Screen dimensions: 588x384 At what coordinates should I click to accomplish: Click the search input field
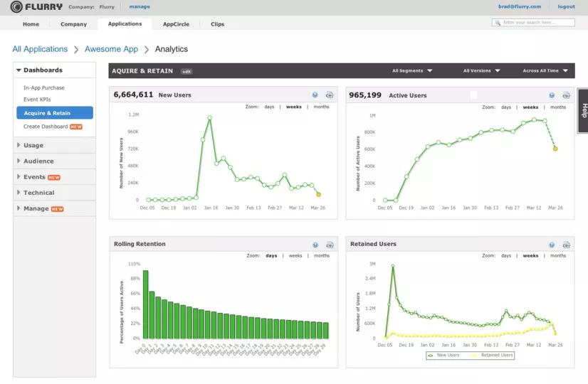point(533,23)
